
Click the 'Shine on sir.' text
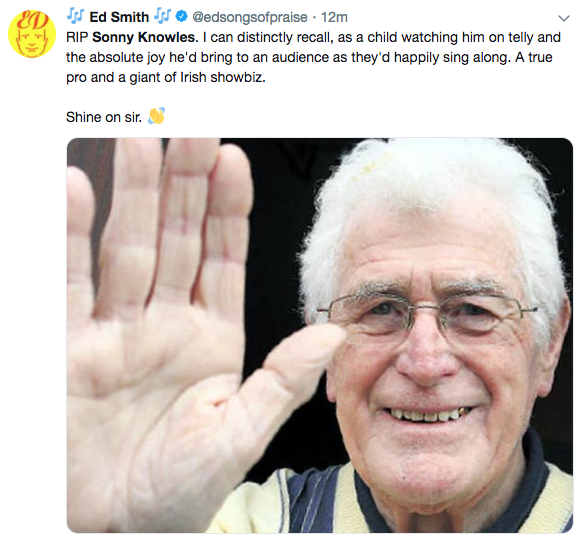click(104, 117)
